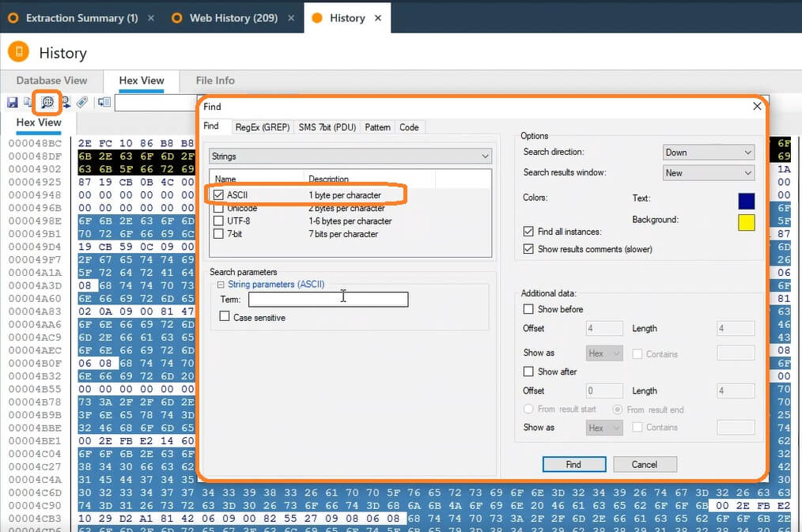The image size is (802, 532).
Task: Toggle Show results comments (slower) checkbox
Action: pos(528,249)
